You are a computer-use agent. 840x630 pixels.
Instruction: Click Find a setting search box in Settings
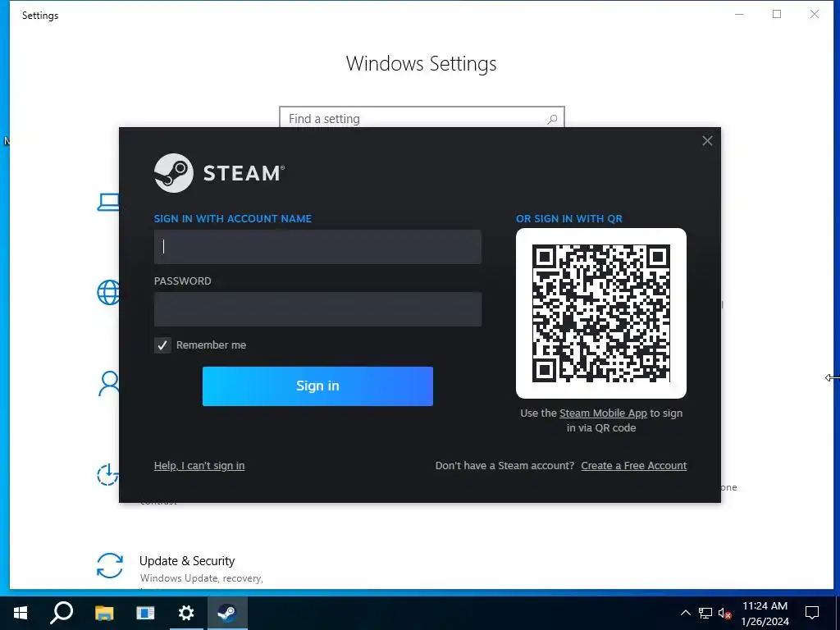pyautogui.click(x=422, y=117)
